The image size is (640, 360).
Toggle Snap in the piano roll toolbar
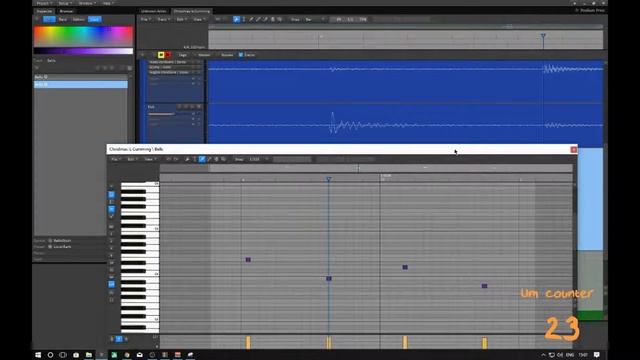pos(239,159)
